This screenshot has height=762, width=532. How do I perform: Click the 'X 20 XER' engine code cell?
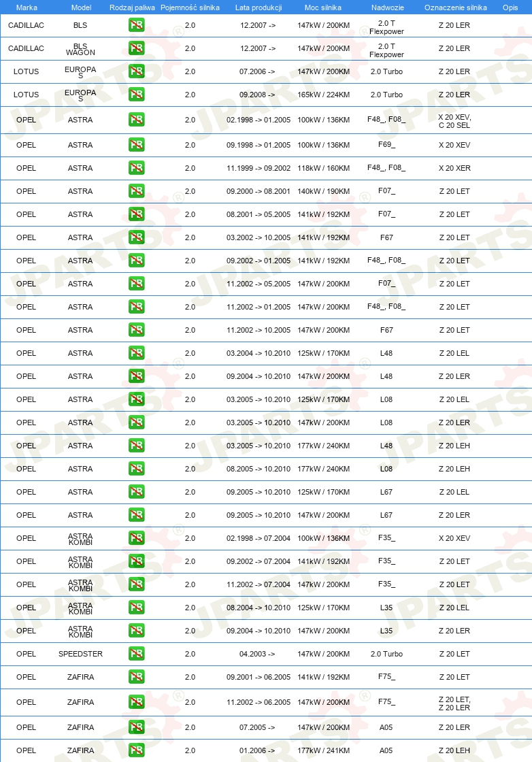point(454,168)
